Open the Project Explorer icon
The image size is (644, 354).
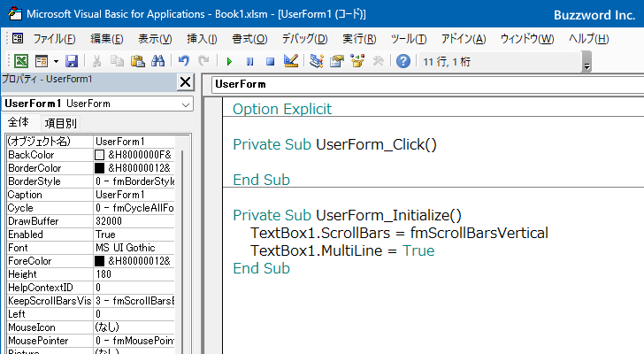pyautogui.click(x=317, y=61)
